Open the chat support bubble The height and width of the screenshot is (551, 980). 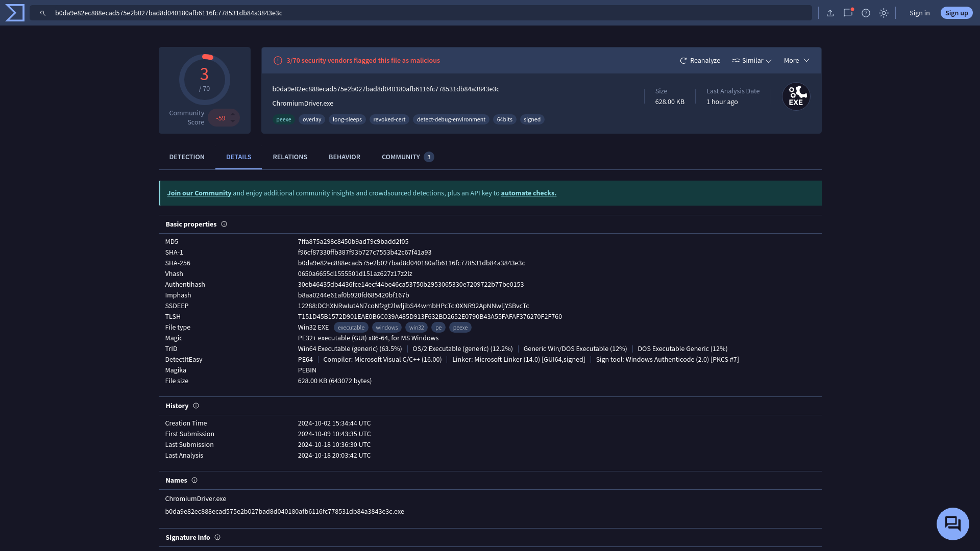coord(953,524)
